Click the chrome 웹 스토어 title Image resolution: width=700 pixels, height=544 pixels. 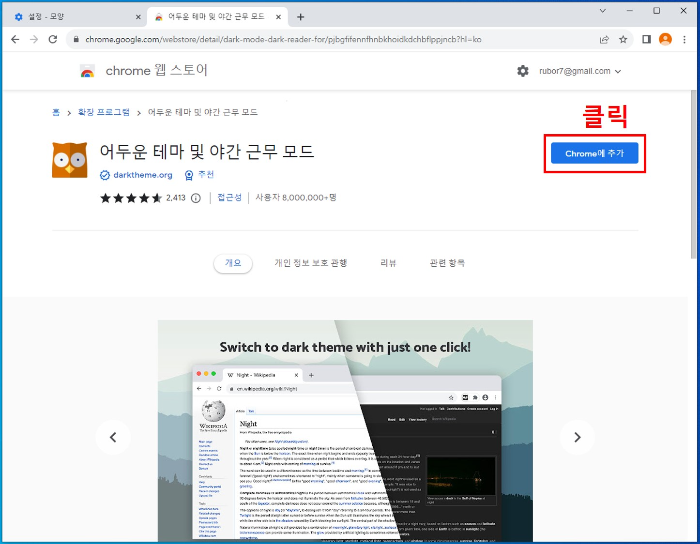click(x=157, y=71)
